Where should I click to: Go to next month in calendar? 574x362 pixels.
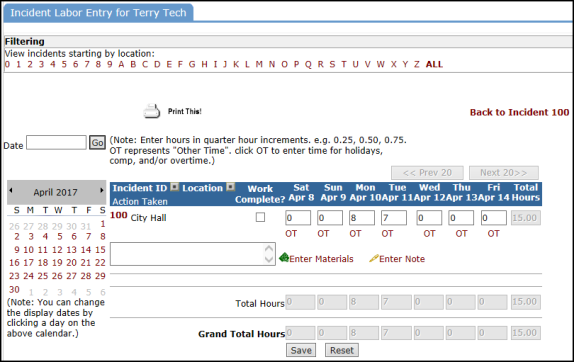pyautogui.click(x=102, y=190)
